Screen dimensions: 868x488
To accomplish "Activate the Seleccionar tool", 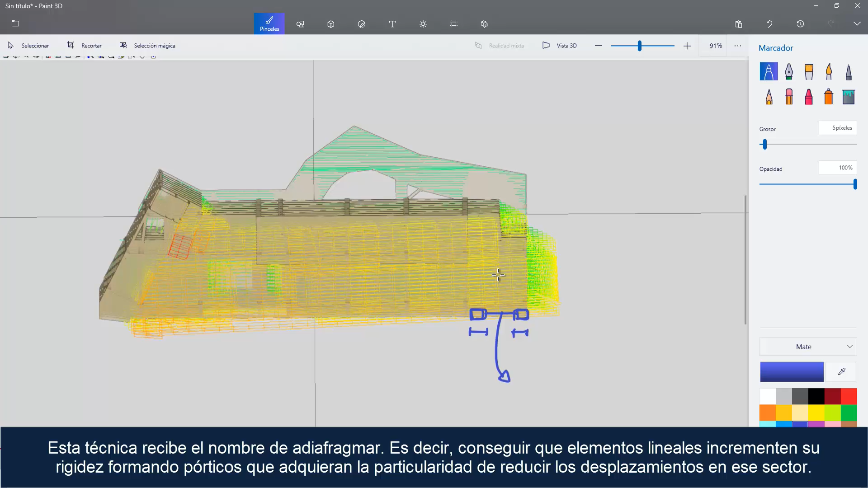I will tap(28, 46).
